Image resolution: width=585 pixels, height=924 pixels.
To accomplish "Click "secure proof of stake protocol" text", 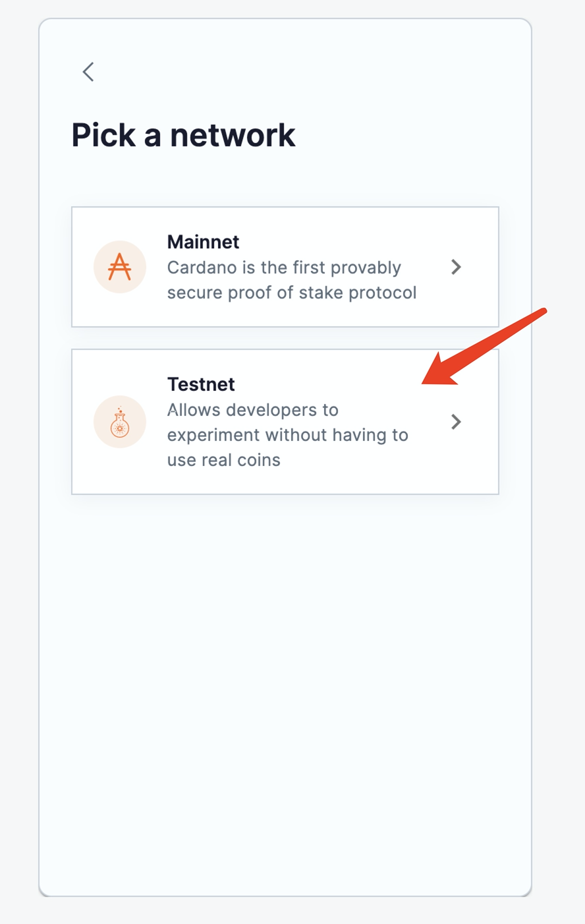I will coord(292,293).
